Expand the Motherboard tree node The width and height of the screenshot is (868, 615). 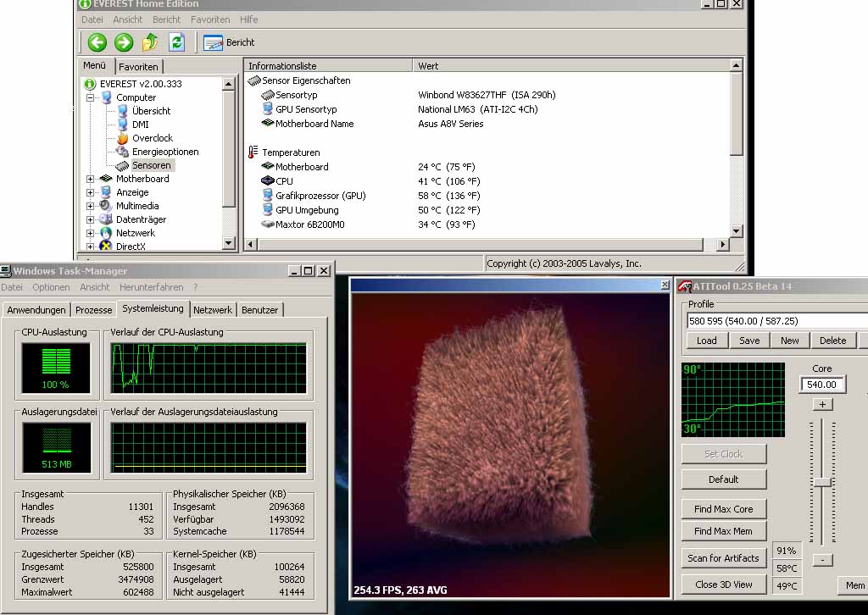pyautogui.click(x=91, y=179)
